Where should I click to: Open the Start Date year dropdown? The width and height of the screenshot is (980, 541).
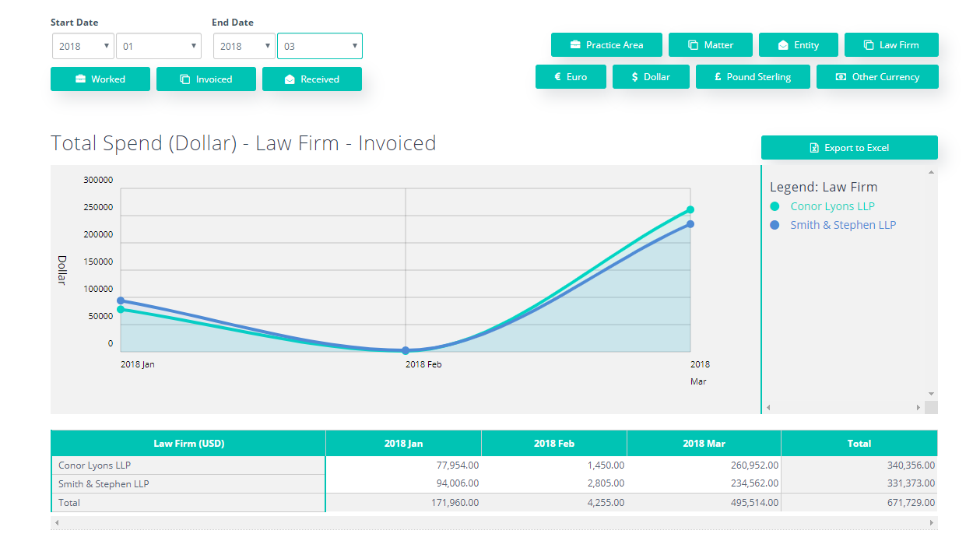click(83, 45)
